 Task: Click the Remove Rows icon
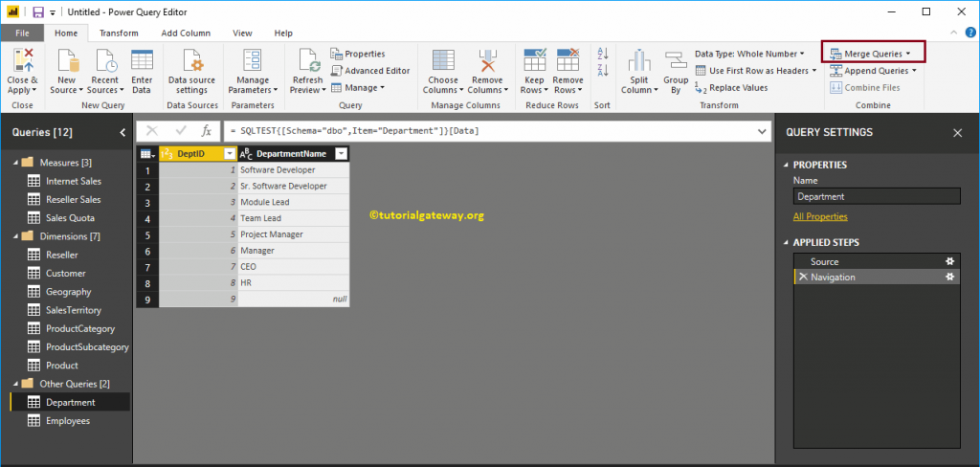[x=568, y=60]
